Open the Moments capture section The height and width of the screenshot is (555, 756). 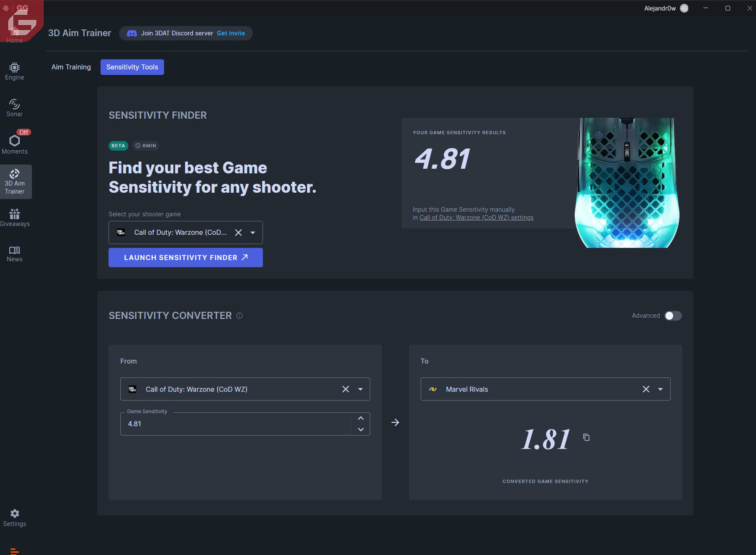pyautogui.click(x=14, y=144)
